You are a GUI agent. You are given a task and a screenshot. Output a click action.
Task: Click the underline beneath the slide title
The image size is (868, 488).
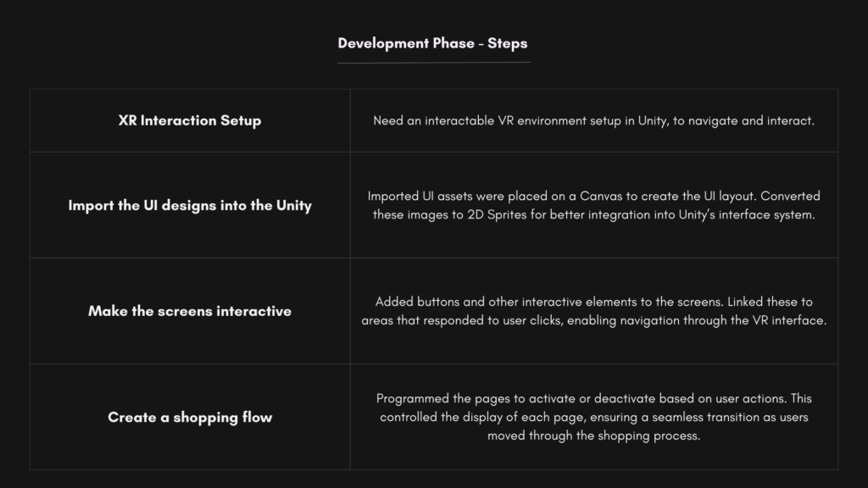[434, 62]
